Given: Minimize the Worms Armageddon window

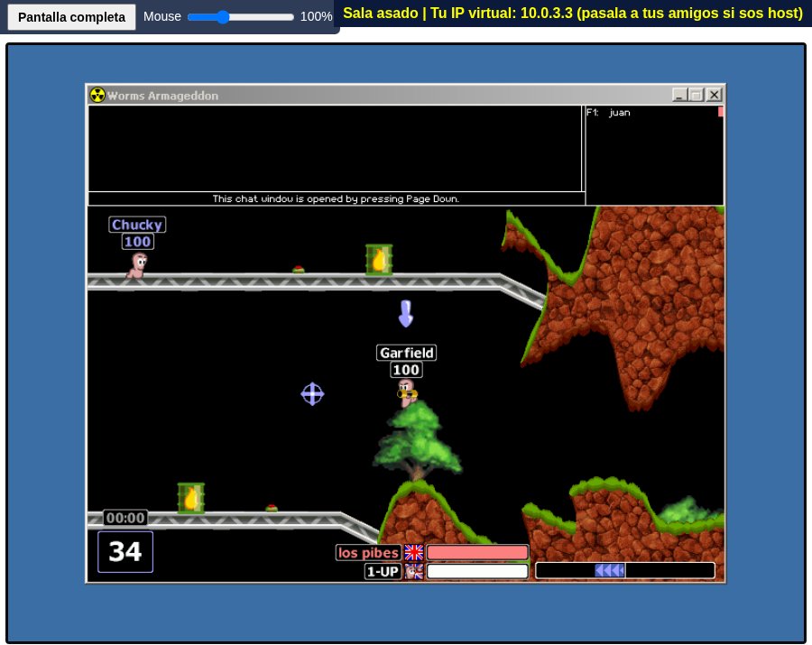Looking at the screenshot, I should tap(679, 95).
